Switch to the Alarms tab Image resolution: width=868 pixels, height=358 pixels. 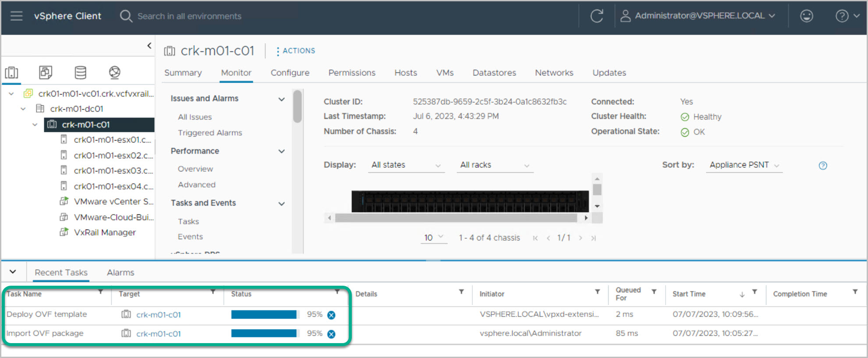[x=120, y=273]
